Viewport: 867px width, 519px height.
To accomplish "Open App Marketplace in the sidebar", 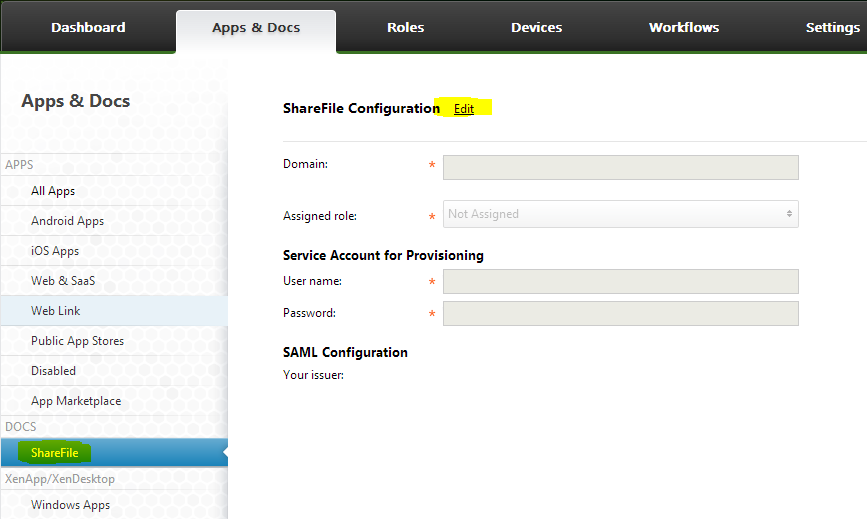I will 76,401.
